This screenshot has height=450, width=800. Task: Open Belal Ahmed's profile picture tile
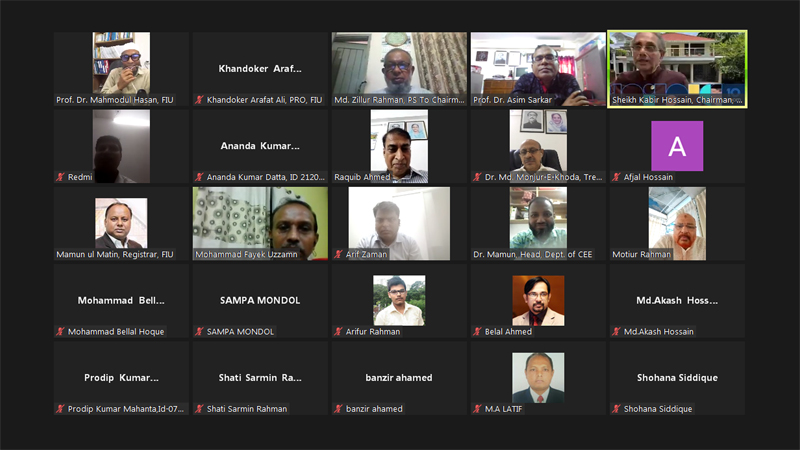point(538,301)
